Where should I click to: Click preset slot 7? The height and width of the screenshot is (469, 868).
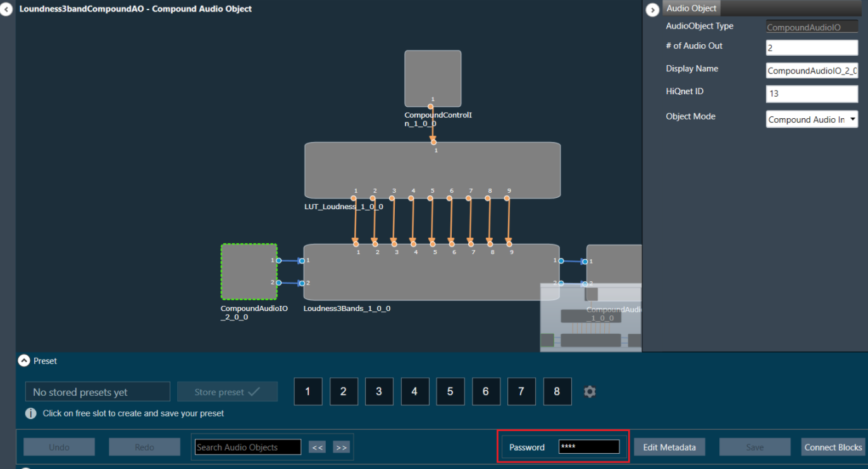[521, 392]
